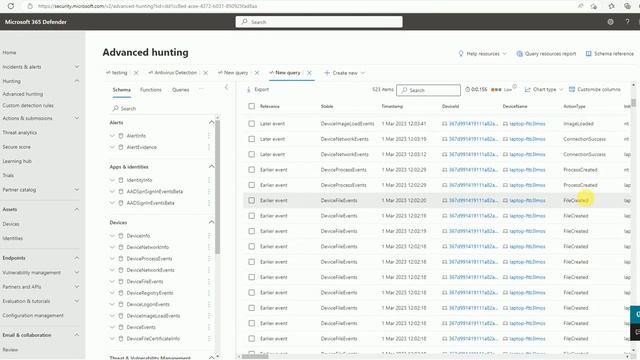Switch to the Antivirus Detection tab

tap(173, 73)
